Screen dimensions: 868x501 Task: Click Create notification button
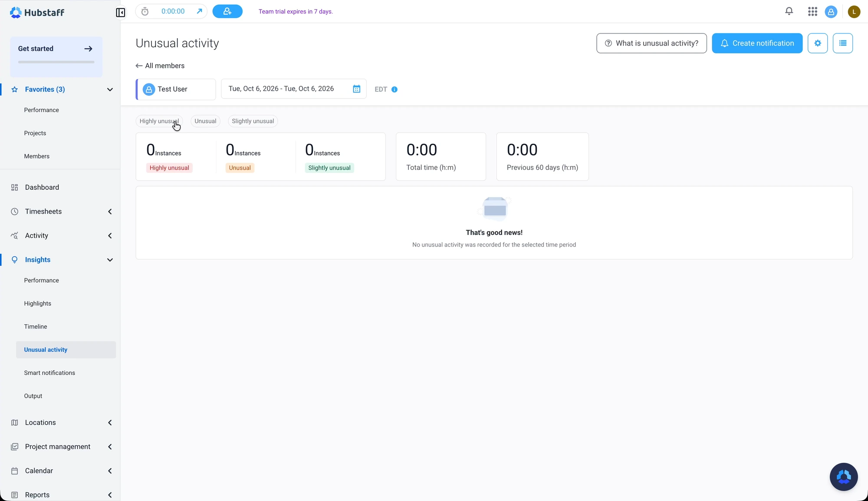click(757, 43)
